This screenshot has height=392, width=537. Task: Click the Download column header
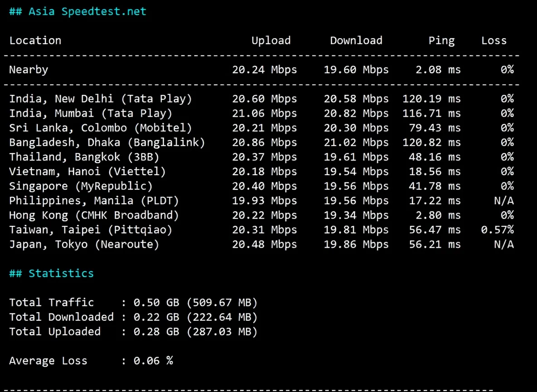point(356,40)
